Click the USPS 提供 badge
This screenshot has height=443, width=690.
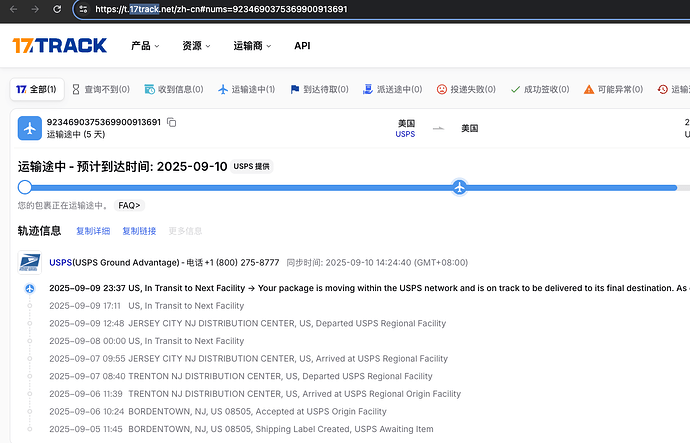pyautogui.click(x=251, y=166)
